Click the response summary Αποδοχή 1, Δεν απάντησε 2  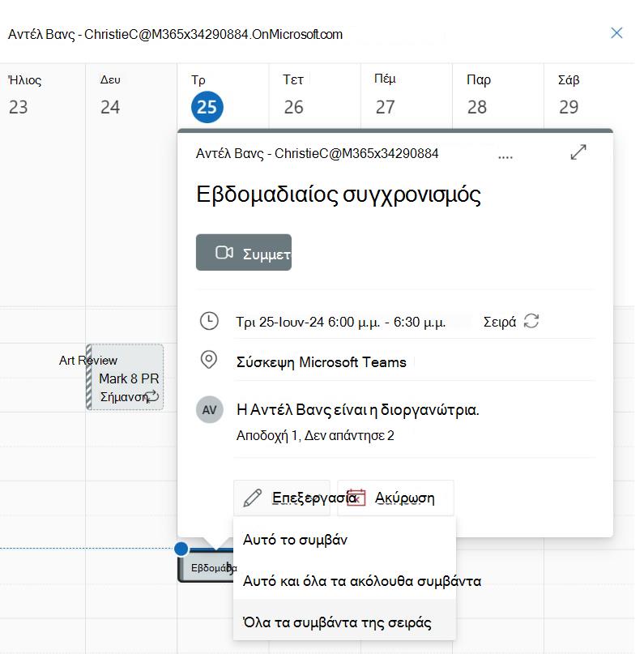coord(315,435)
